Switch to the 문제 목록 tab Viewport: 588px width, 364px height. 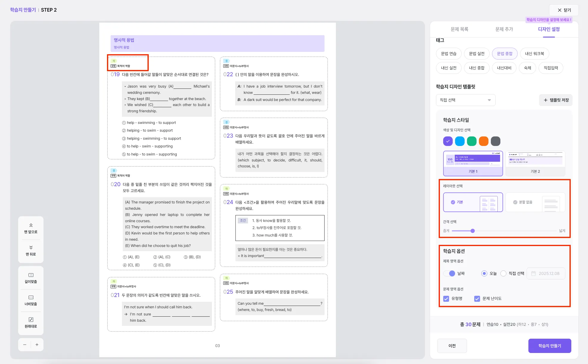pyautogui.click(x=459, y=29)
